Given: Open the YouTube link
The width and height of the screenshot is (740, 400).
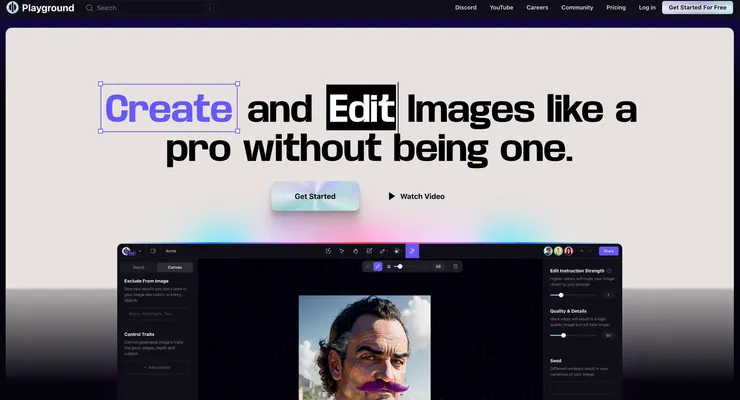Looking at the screenshot, I should tap(501, 8).
